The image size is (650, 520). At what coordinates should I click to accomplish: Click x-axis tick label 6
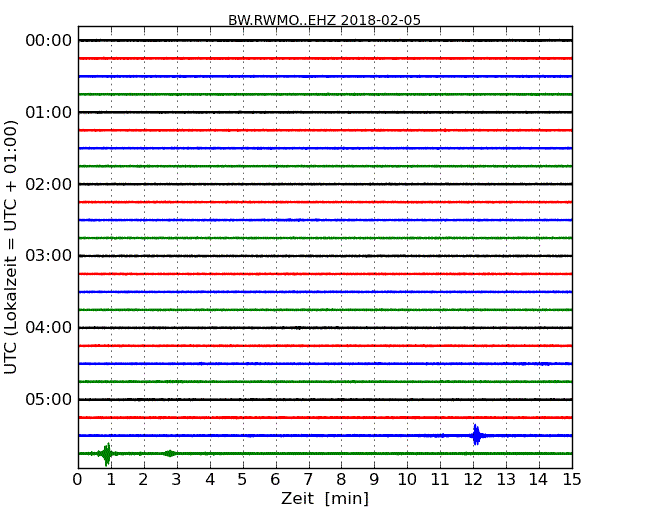coord(275,480)
